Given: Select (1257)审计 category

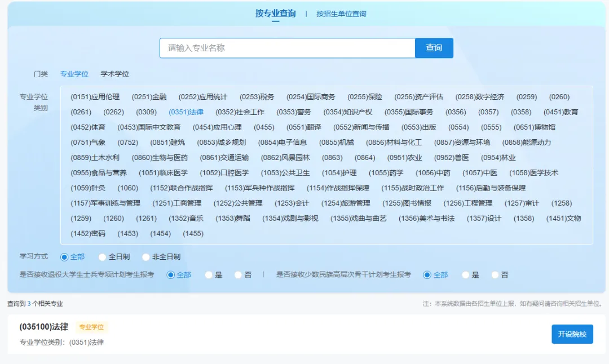Looking at the screenshot, I should [522, 203].
